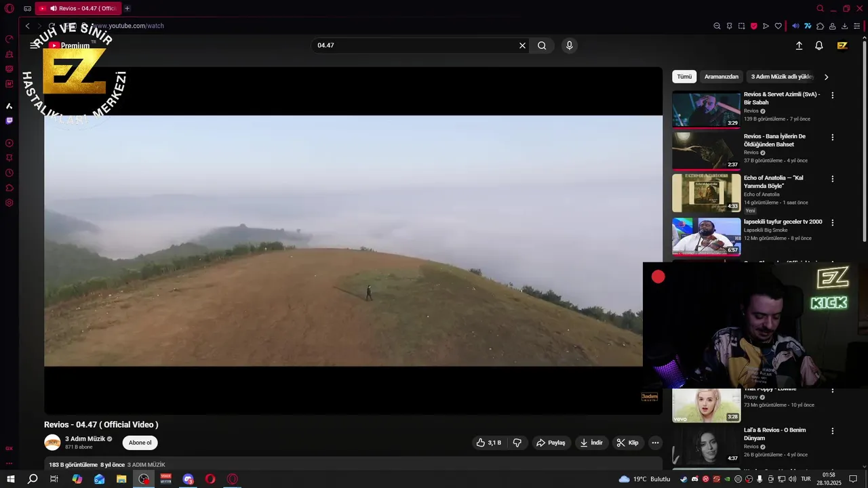Image resolution: width=868 pixels, height=488 pixels.
Task: Select the Tümü filter chip
Action: pos(684,77)
